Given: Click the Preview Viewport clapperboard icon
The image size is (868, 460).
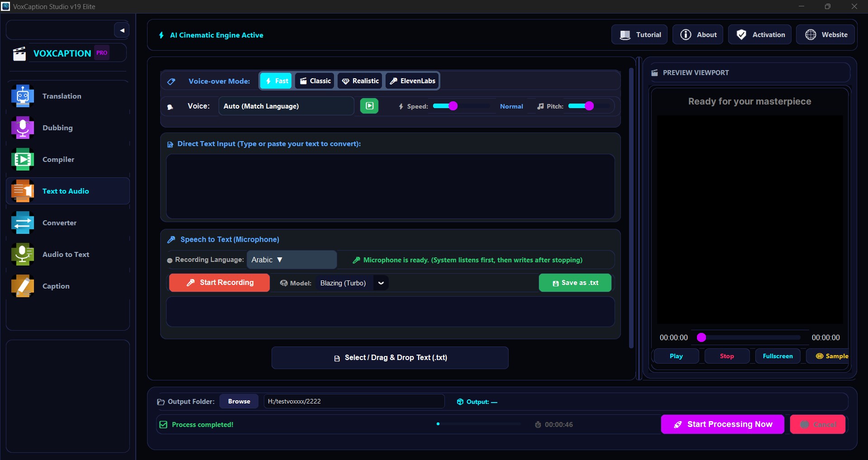Looking at the screenshot, I should [x=654, y=73].
